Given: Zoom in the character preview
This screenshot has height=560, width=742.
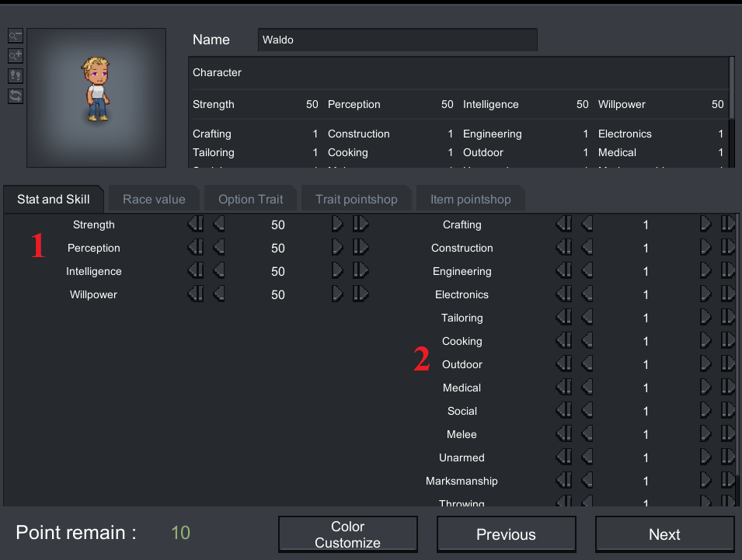Looking at the screenshot, I should (16, 56).
